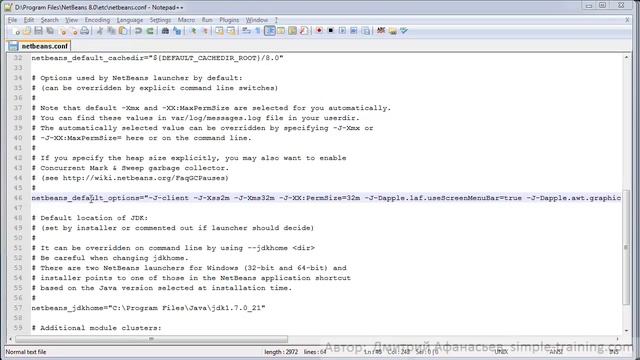Click '# Default location of JDK:' comment
Image resolution: width=640 pixels, height=360 pixels.
click(90, 218)
